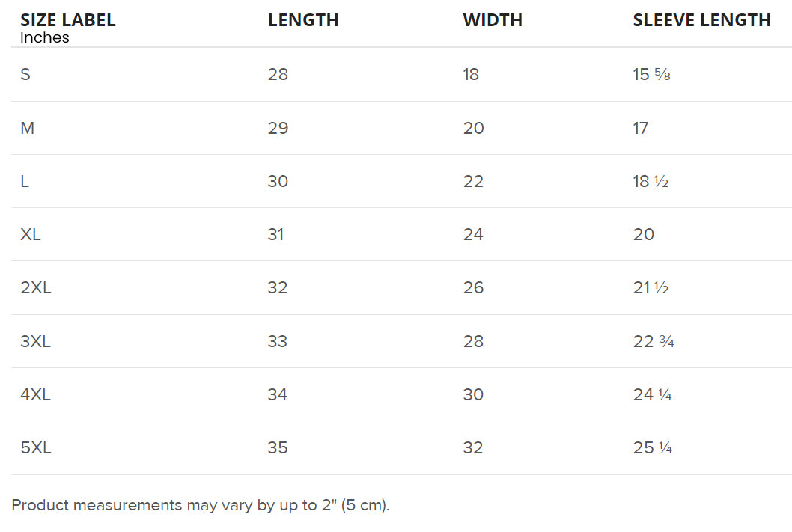Click the length value 28 for size S

(x=278, y=74)
